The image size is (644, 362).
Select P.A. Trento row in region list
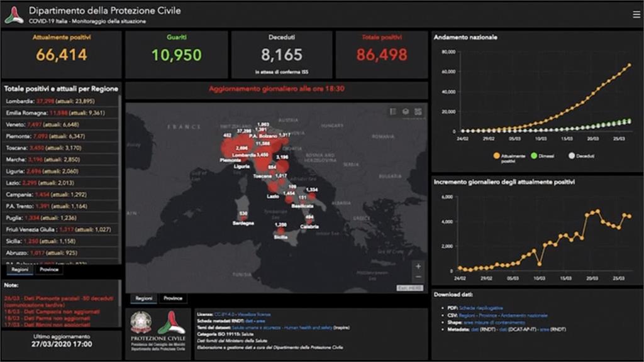(x=60, y=206)
